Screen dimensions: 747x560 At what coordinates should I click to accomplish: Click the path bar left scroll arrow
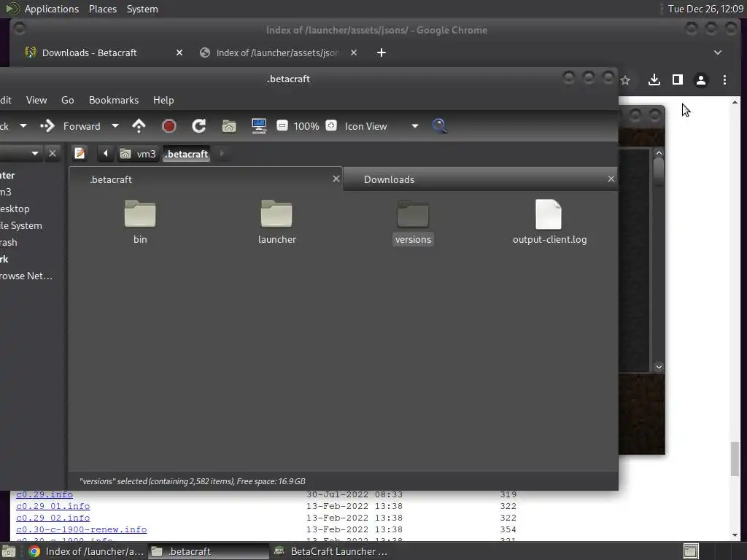(x=105, y=154)
